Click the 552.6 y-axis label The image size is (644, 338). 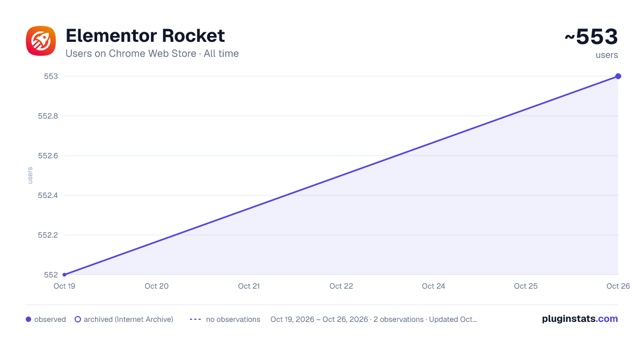point(48,156)
